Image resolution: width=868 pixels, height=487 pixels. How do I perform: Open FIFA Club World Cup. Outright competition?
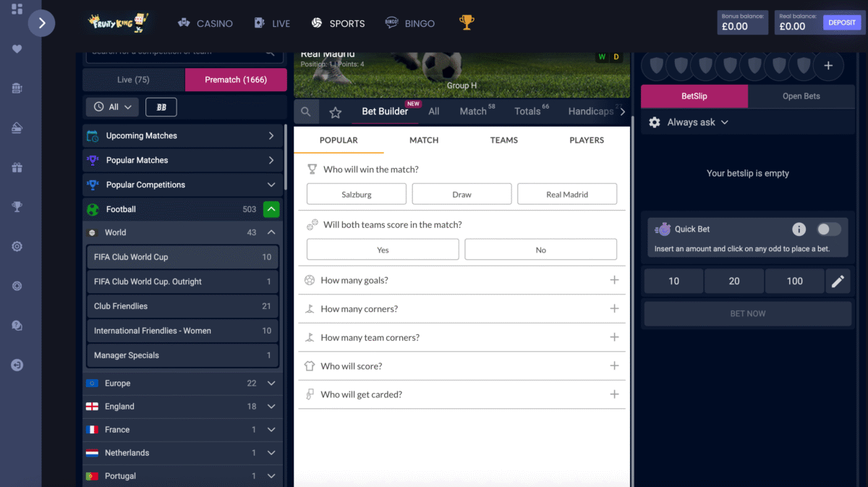click(182, 282)
